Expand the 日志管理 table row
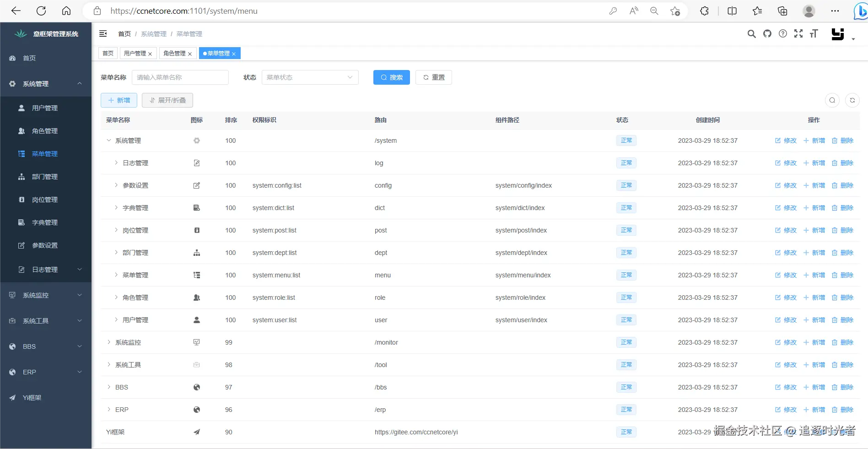 point(116,163)
